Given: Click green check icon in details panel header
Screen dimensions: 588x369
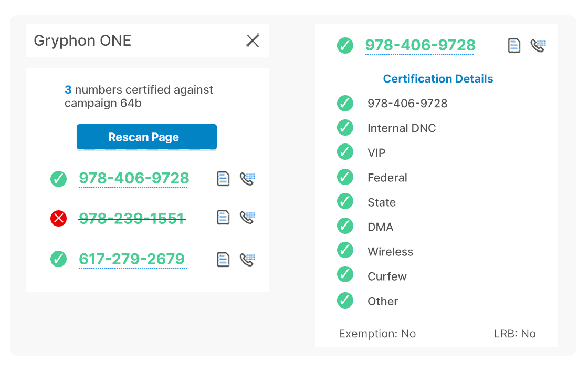Looking at the screenshot, I should click(345, 45).
